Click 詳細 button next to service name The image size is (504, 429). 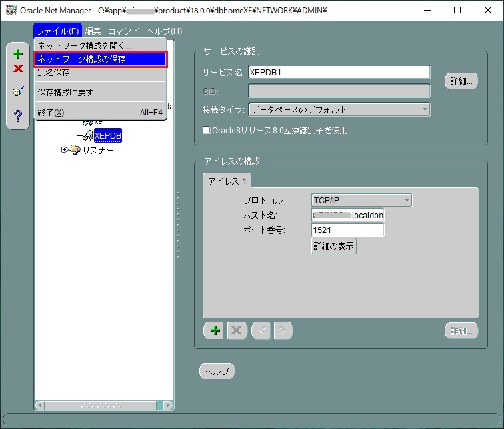pyautogui.click(x=461, y=81)
